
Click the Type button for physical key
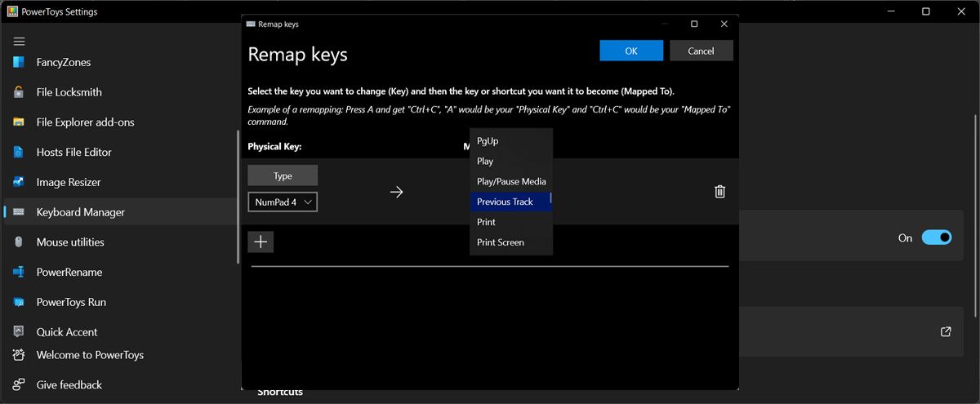(x=283, y=175)
